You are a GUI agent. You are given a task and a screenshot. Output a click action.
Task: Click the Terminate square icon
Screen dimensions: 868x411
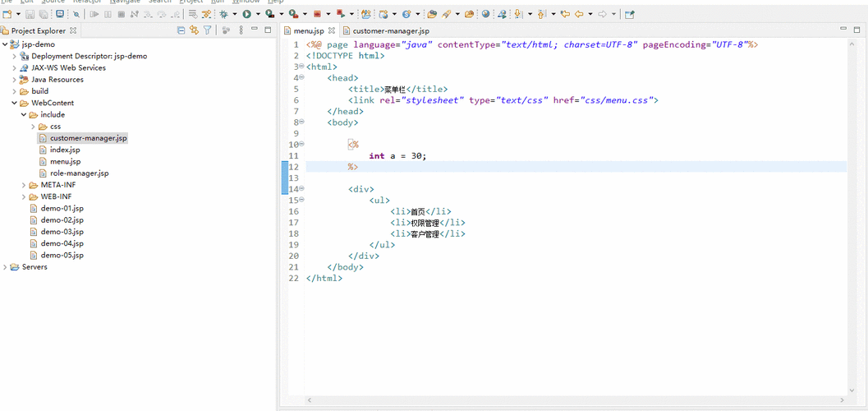click(x=122, y=14)
